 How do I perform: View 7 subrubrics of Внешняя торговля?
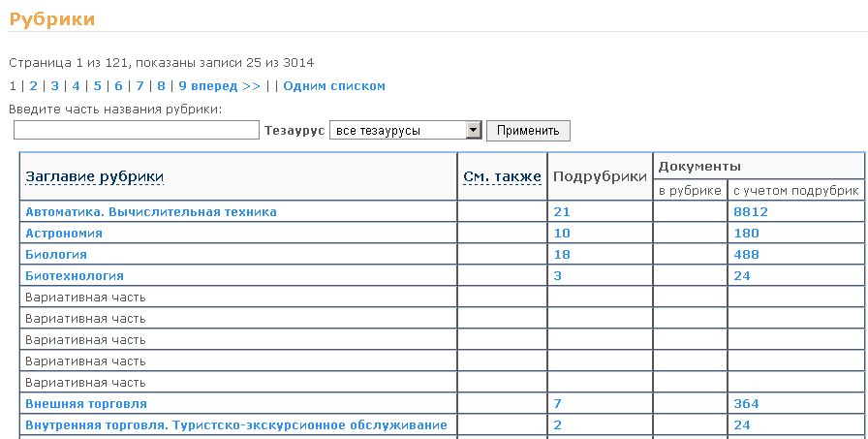(x=557, y=403)
